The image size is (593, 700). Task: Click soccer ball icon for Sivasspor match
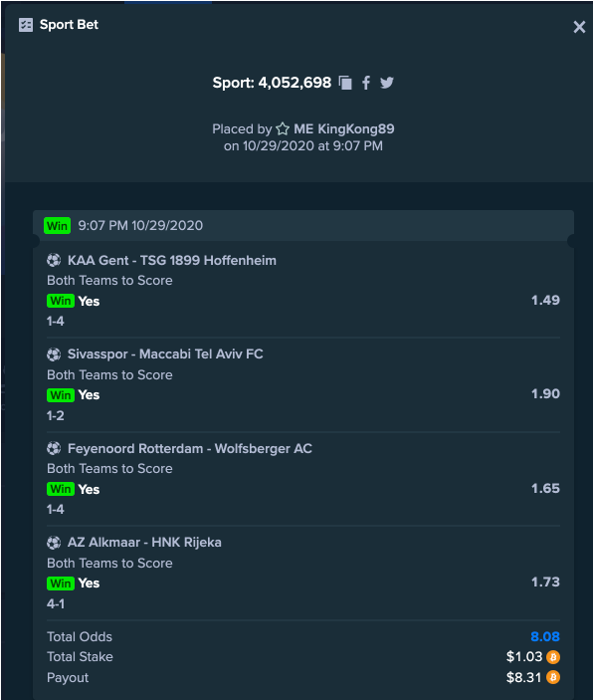[54, 354]
